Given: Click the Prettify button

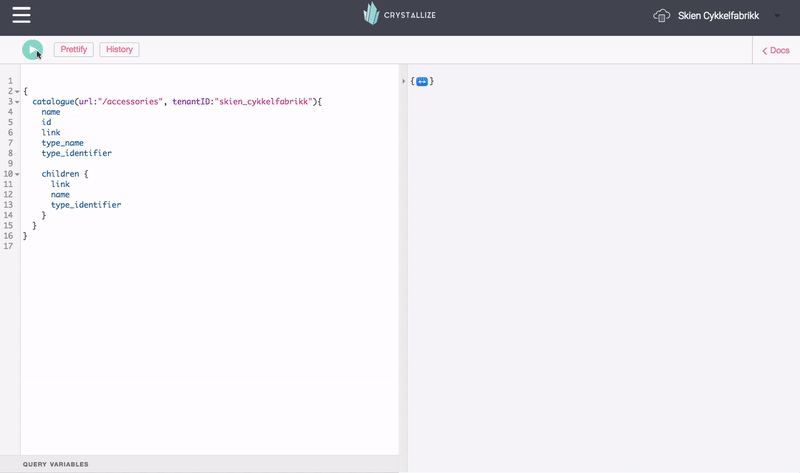Looking at the screenshot, I should coord(73,49).
